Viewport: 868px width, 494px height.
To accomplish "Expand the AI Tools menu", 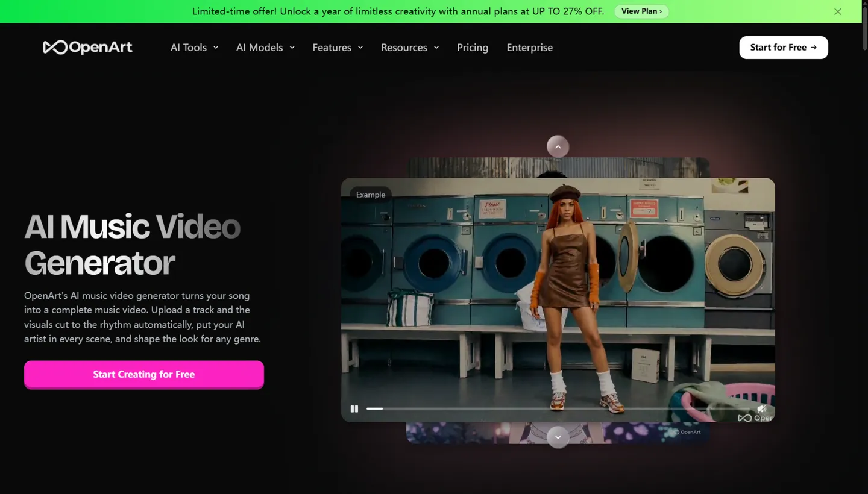I will coord(194,48).
